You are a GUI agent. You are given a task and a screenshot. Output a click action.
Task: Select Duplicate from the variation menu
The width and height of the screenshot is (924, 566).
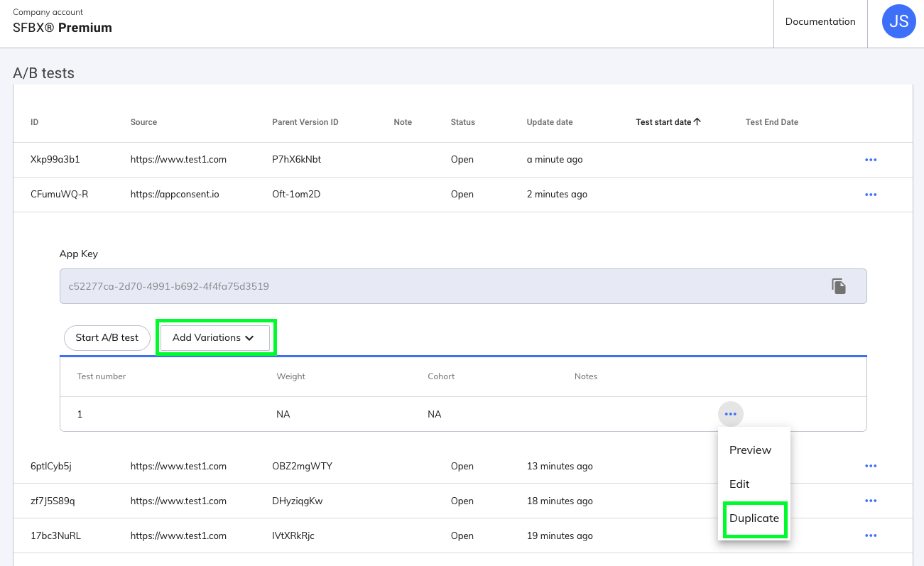[x=754, y=518]
